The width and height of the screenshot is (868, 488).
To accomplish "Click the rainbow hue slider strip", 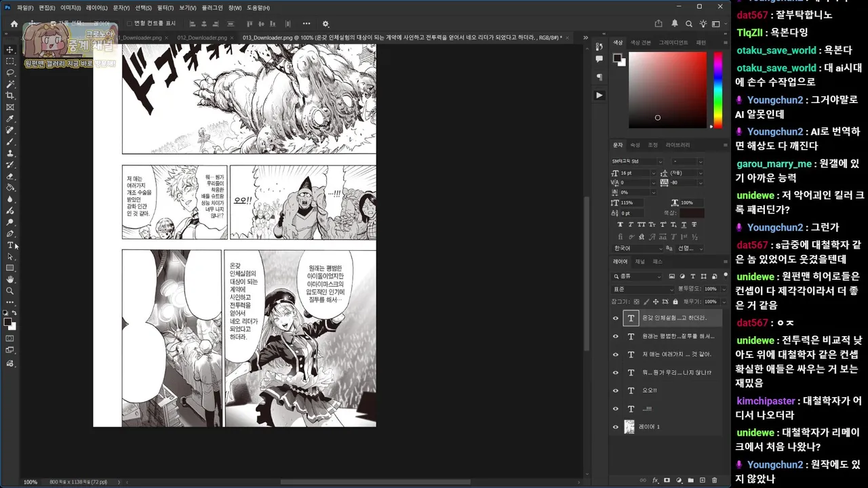I will pyautogui.click(x=718, y=90).
